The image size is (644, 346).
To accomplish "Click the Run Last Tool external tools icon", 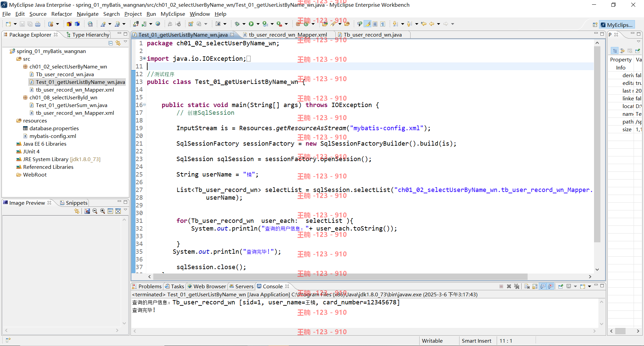I will tap(279, 24).
